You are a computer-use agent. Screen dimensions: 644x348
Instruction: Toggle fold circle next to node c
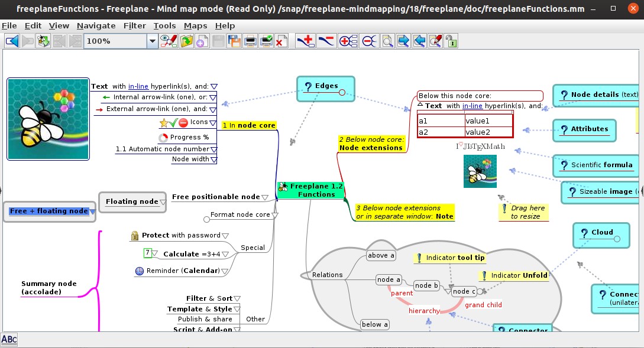pyautogui.click(x=480, y=291)
